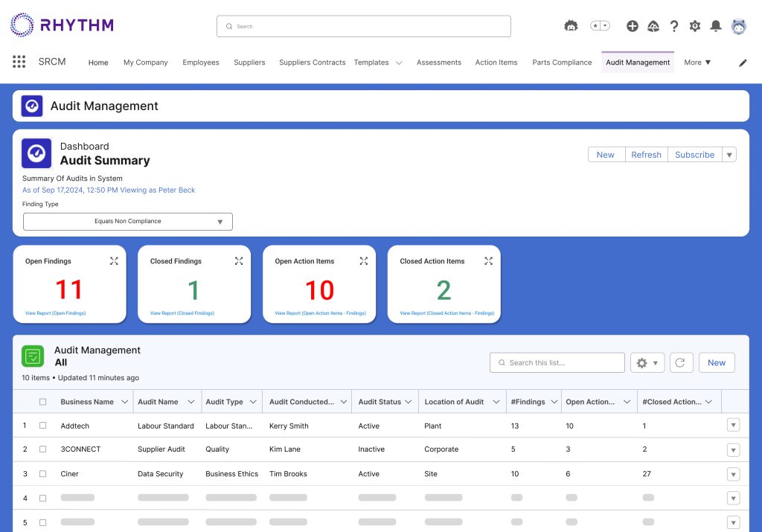The width and height of the screenshot is (762, 532).
Task: Click the Audit Management header icon
Action: 31,106
